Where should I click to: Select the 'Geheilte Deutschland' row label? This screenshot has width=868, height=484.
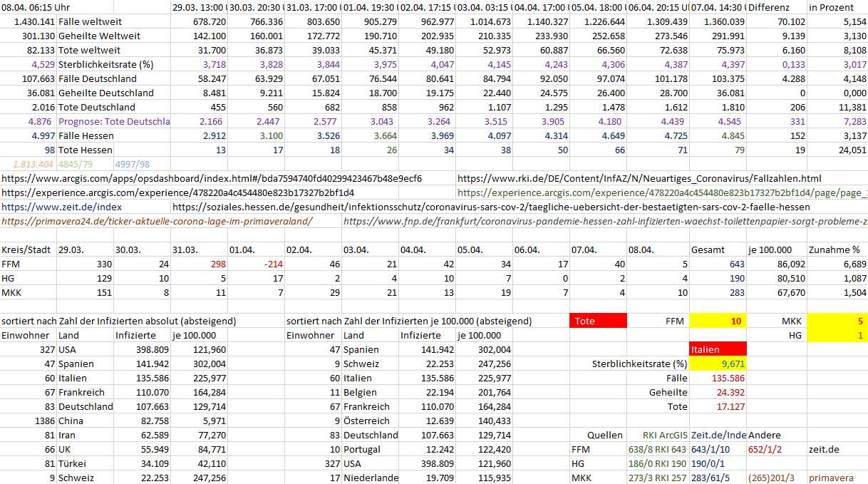click(x=106, y=93)
